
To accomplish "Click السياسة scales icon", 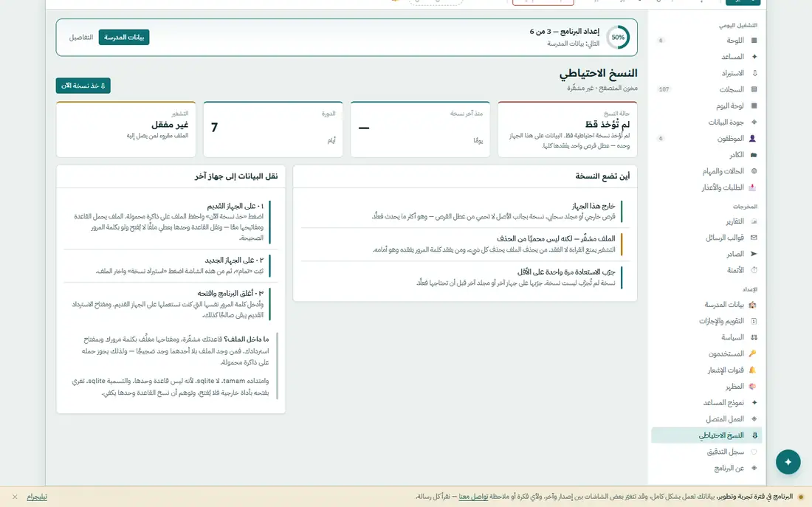I will tap(754, 338).
